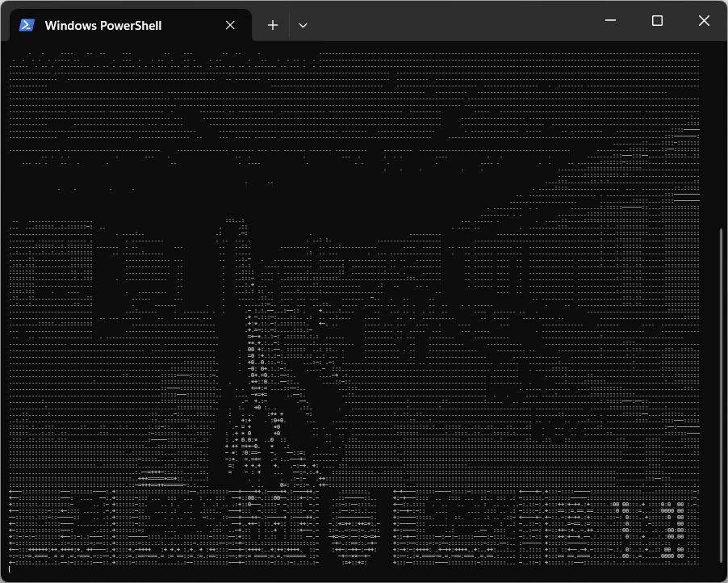Minimize the terminal window
Image resolution: width=728 pixels, height=583 pixels.
point(610,20)
